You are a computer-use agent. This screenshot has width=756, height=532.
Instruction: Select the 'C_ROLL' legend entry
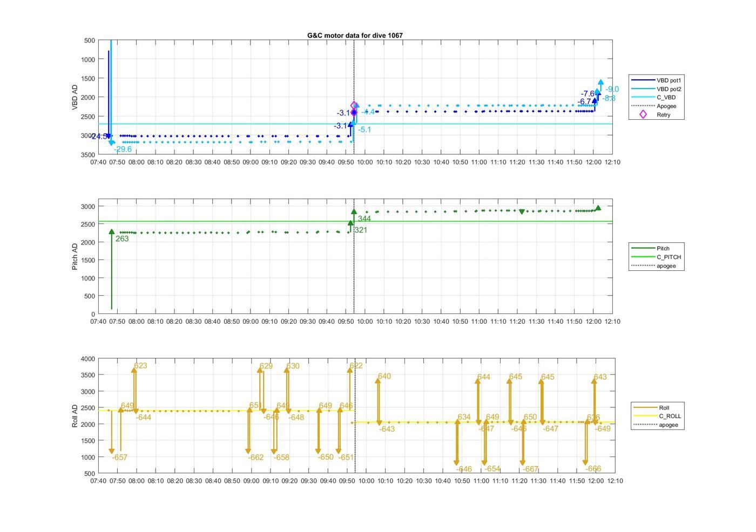670,417
